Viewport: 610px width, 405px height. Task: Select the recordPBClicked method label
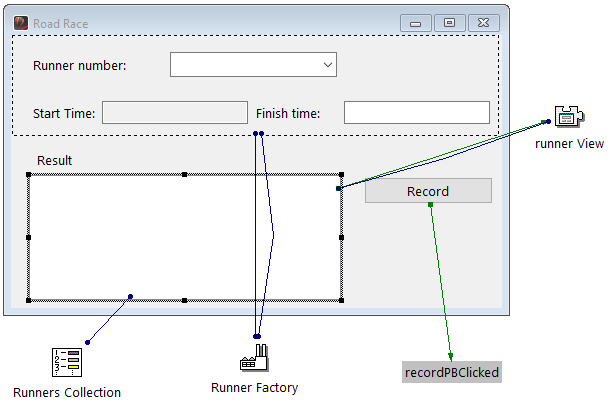tap(451, 372)
